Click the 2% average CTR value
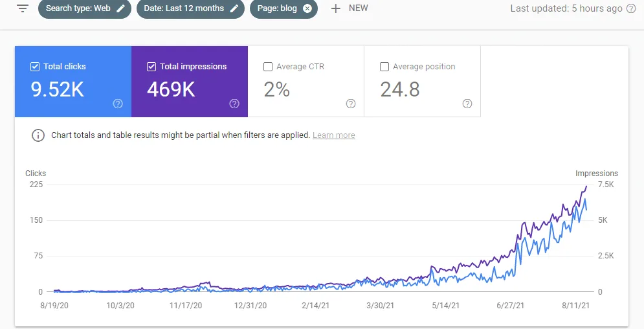This screenshot has height=329, width=644. pos(277,89)
